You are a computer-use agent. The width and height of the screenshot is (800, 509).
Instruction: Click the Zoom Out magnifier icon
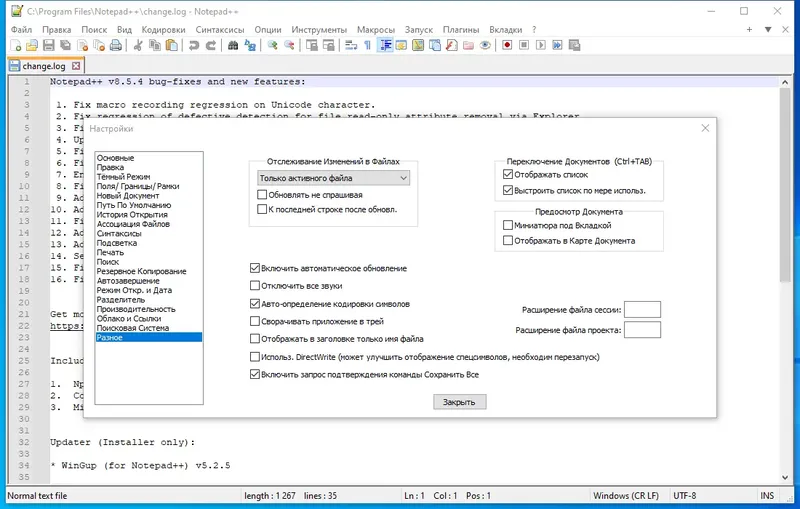[289, 45]
